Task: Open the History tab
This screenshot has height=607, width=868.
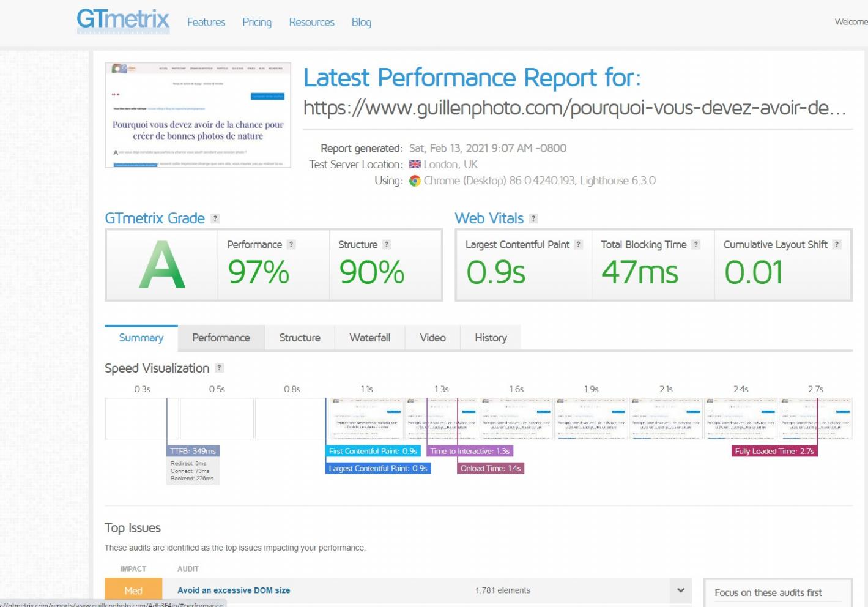Action: 491,338
